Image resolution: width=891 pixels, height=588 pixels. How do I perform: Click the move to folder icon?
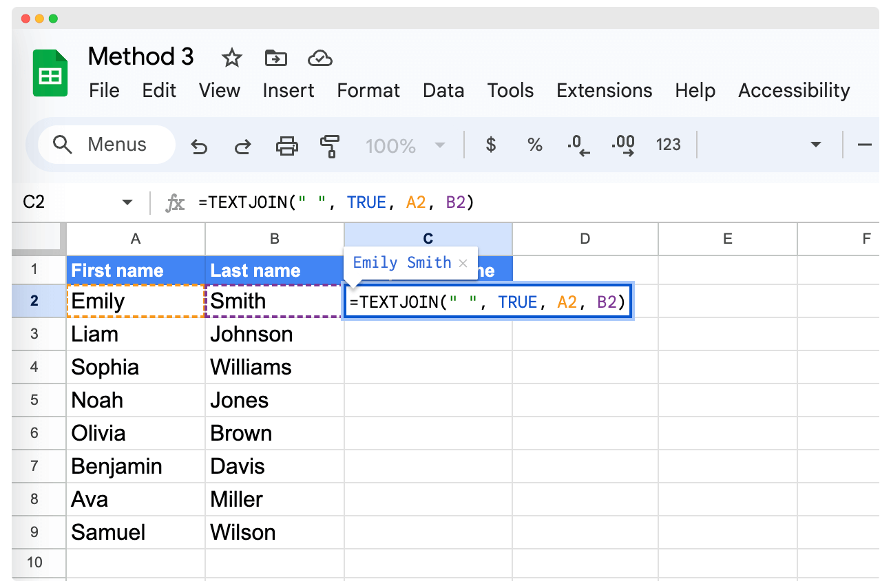(x=275, y=58)
